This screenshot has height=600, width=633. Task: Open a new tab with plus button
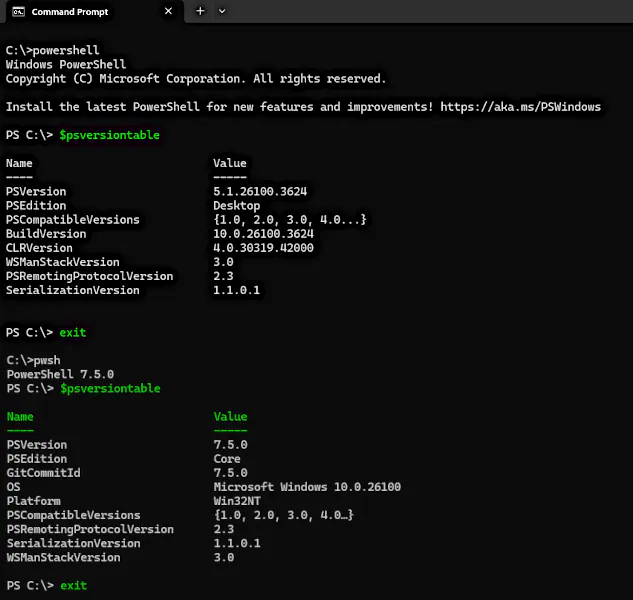pos(200,11)
